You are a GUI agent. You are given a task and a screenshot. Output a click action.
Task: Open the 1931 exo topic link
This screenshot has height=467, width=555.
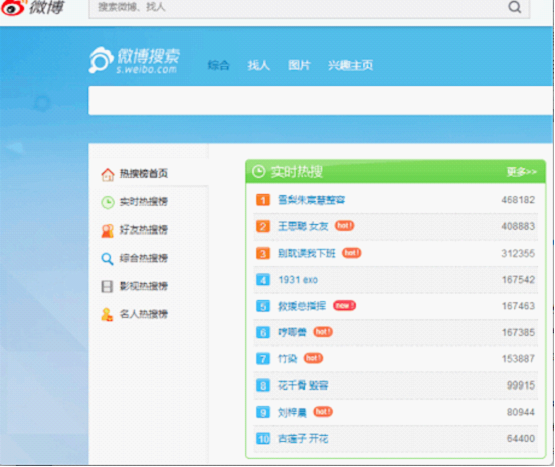point(298,280)
